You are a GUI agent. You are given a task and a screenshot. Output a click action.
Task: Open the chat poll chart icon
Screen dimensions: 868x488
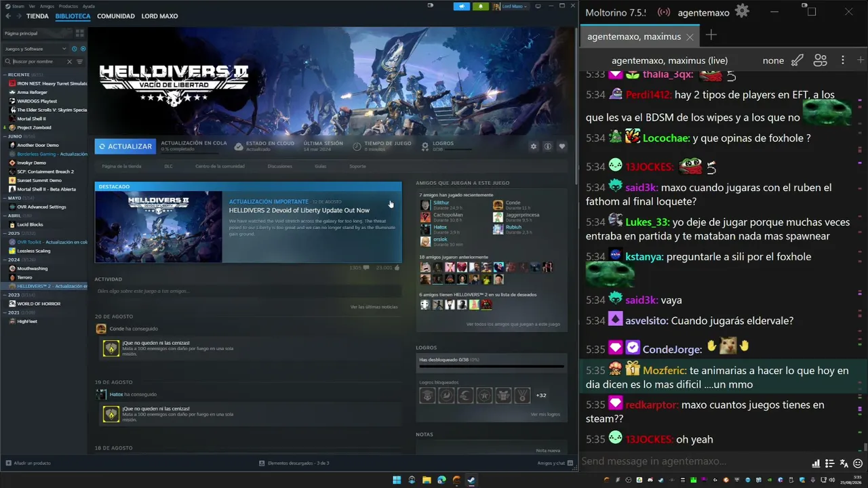(816, 463)
